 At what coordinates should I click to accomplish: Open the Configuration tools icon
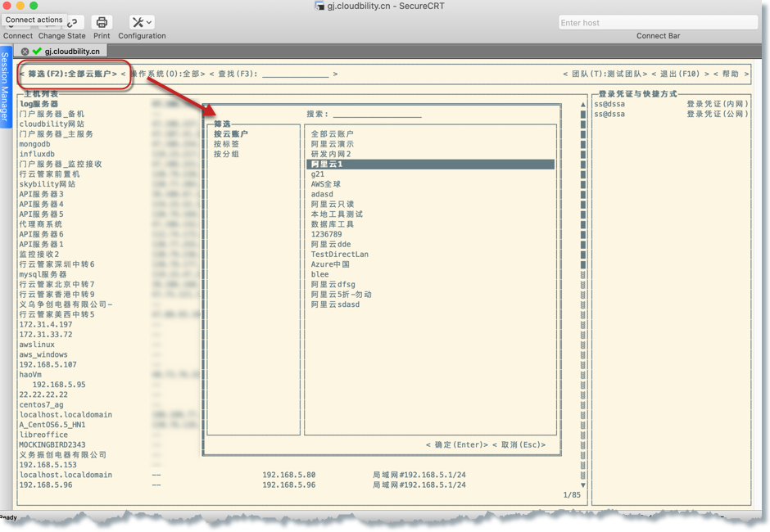pos(138,23)
